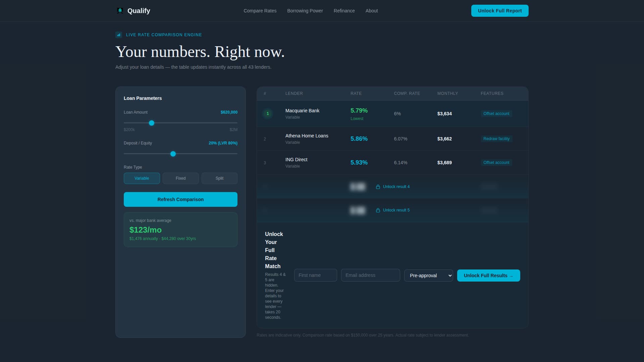Click the rank 1 badge for Macquarie Bank
644x362 pixels.
268,114
